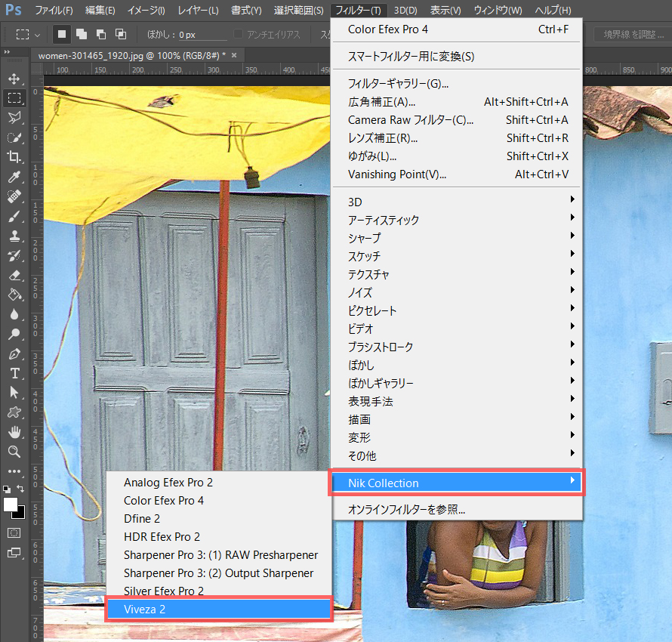Image resolution: width=672 pixels, height=642 pixels.
Task: Expand the ぼかしギャラリー submenu
Action: (x=456, y=383)
